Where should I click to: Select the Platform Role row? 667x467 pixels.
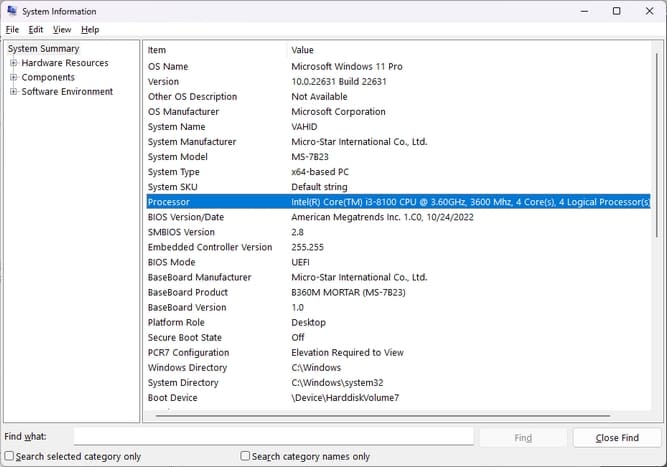[x=398, y=322]
